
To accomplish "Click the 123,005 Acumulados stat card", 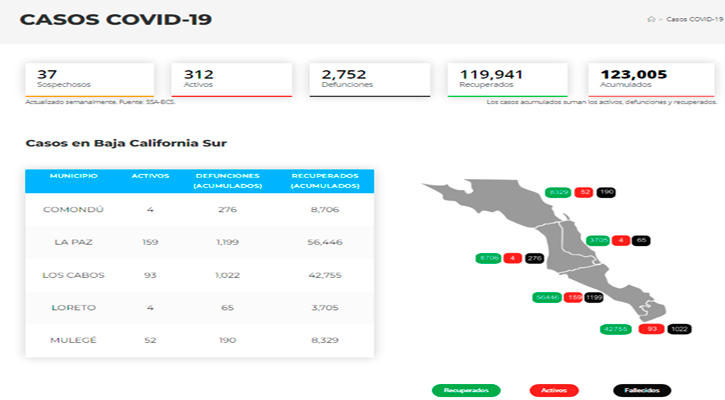I will tap(651, 80).
